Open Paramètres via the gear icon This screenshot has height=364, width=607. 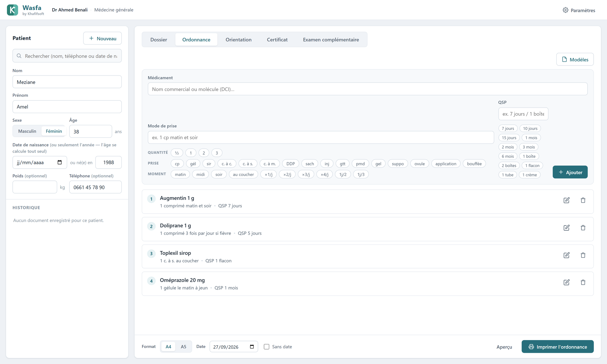pos(565,10)
